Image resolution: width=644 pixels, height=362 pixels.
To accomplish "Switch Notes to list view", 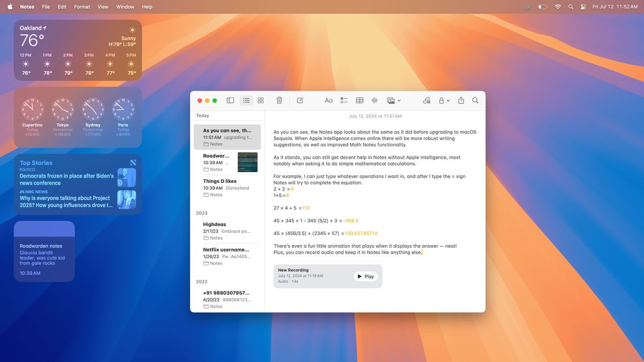I will pos(246,100).
